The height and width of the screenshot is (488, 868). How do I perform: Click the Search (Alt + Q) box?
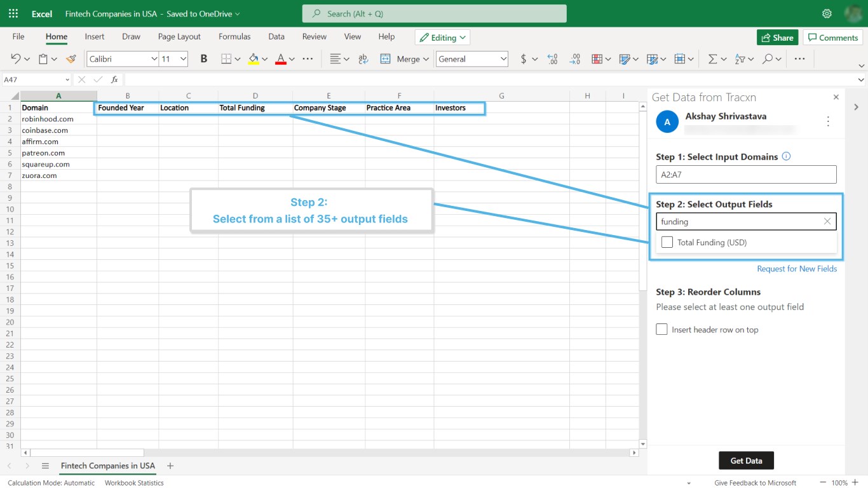tap(434, 13)
